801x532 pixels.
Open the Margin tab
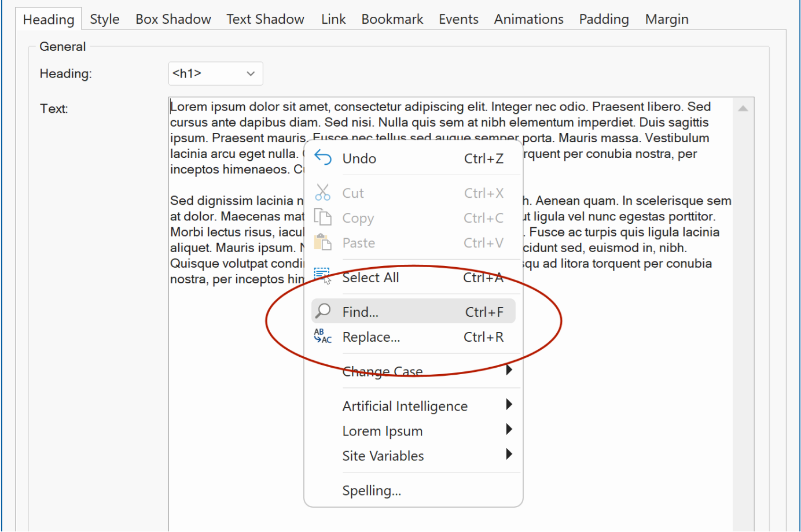tap(667, 19)
